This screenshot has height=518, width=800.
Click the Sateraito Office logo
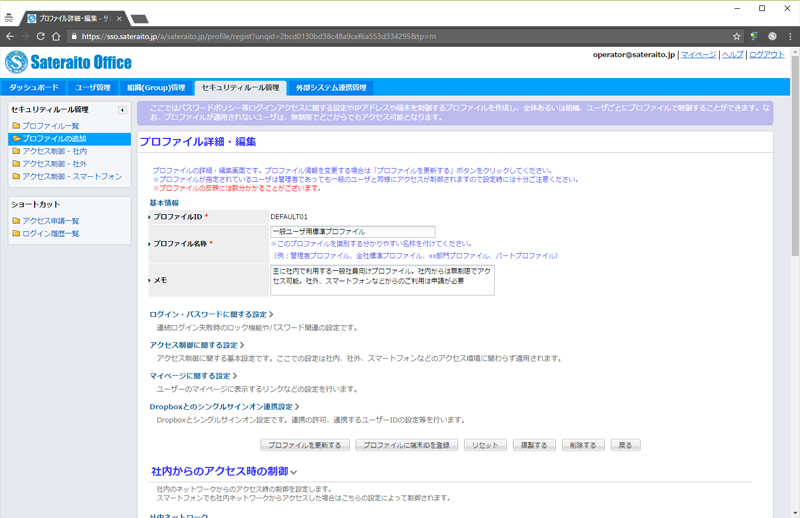tap(68, 62)
